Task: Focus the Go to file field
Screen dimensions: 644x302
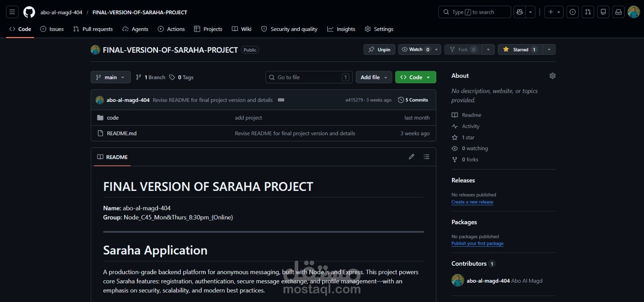Action: pyautogui.click(x=309, y=77)
